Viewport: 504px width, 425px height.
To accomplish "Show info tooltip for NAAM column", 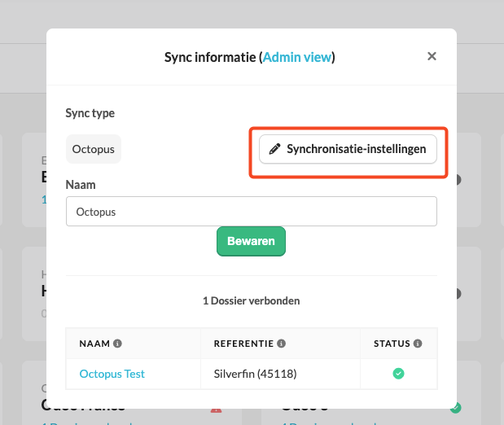I will [x=117, y=344].
